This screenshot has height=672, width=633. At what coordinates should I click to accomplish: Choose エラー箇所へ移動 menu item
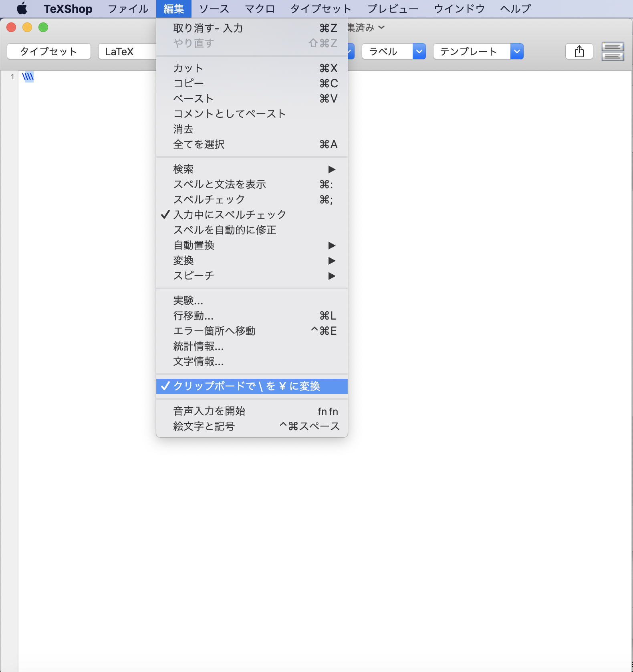tap(252, 331)
